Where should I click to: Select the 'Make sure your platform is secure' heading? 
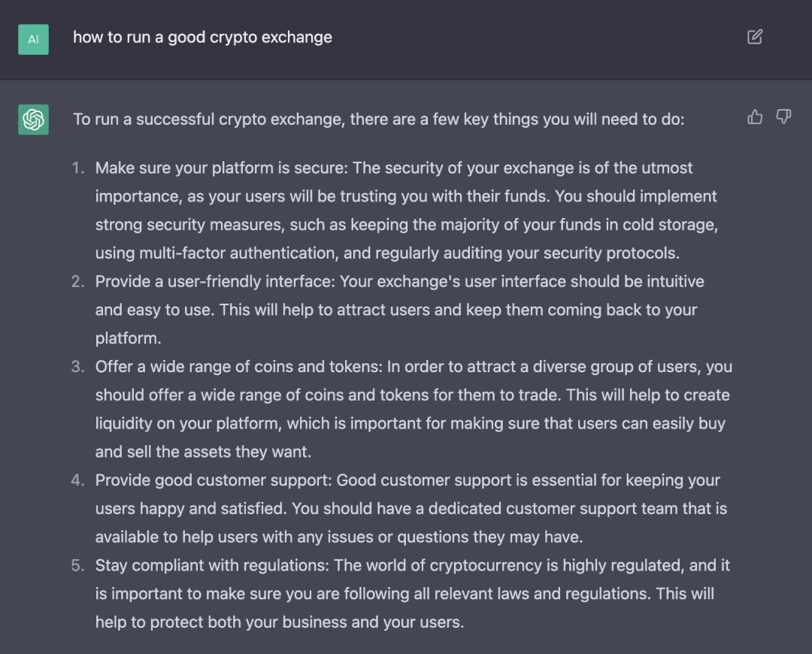pos(221,168)
